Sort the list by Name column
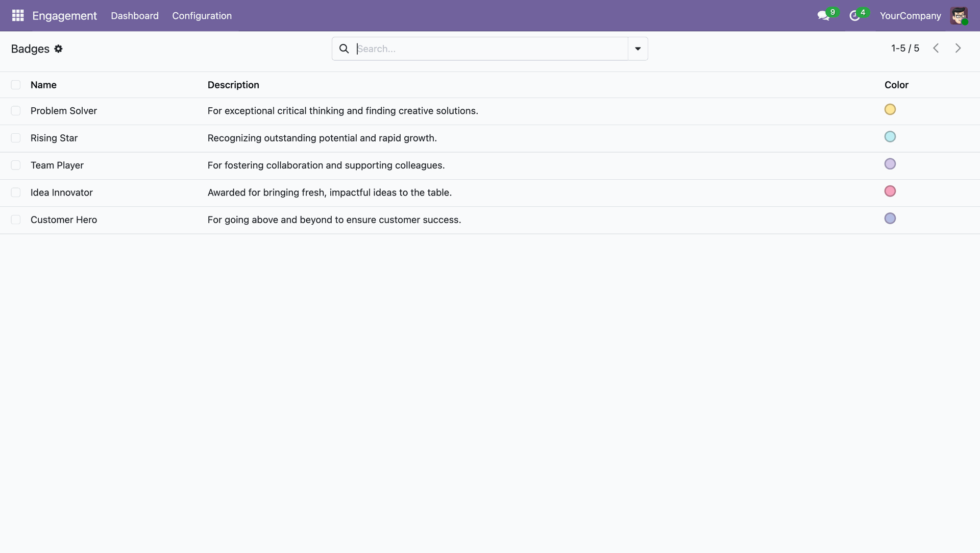The width and height of the screenshot is (980, 553). click(43, 85)
